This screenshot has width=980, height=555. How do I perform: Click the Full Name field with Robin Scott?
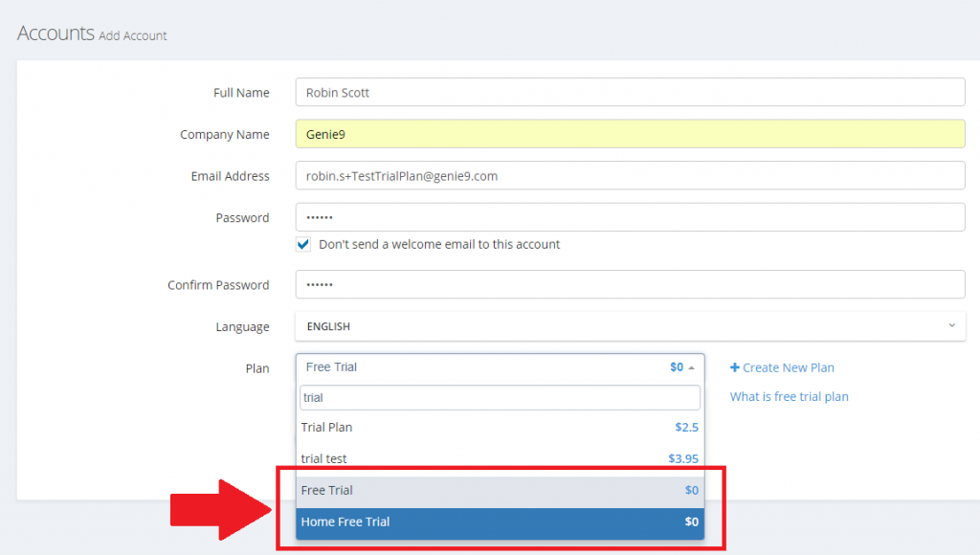(x=632, y=92)
